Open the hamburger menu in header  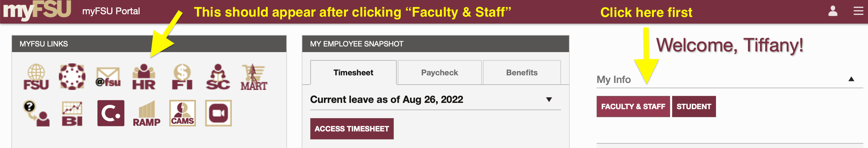tap(858, 11)
